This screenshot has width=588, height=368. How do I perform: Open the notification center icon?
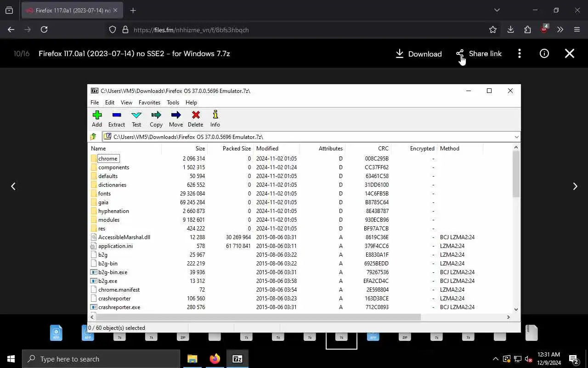574,359
